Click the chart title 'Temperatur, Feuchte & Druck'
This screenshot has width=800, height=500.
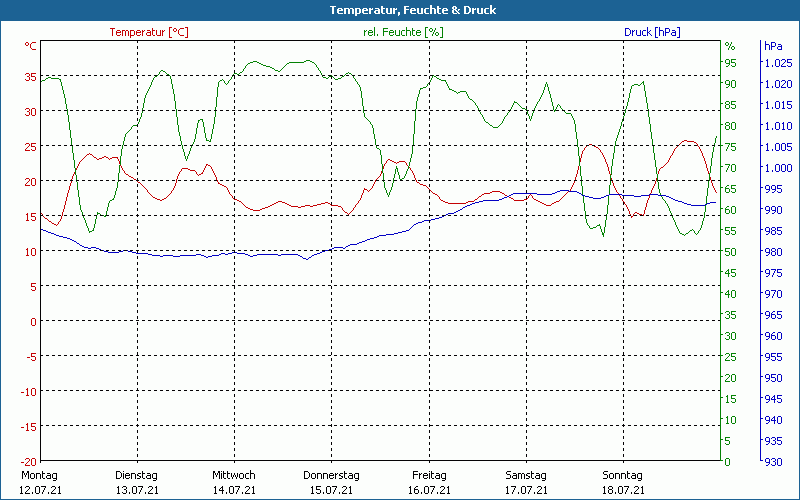413,10
